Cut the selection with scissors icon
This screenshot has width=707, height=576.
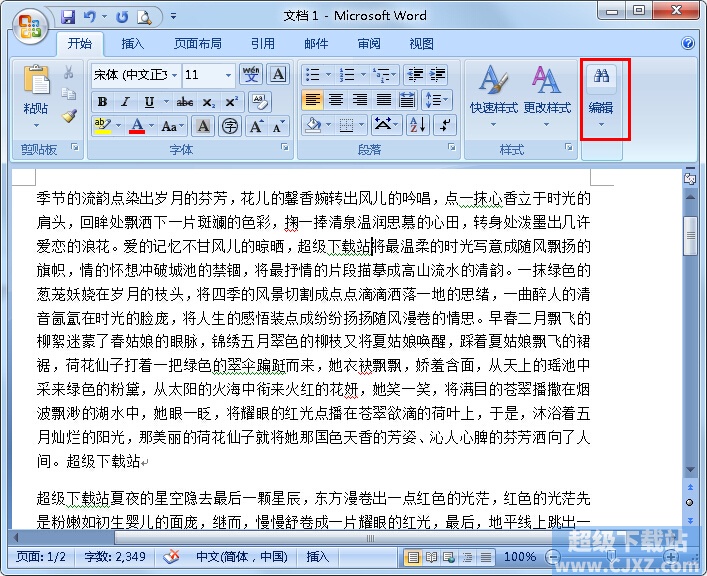click(69, 72)
